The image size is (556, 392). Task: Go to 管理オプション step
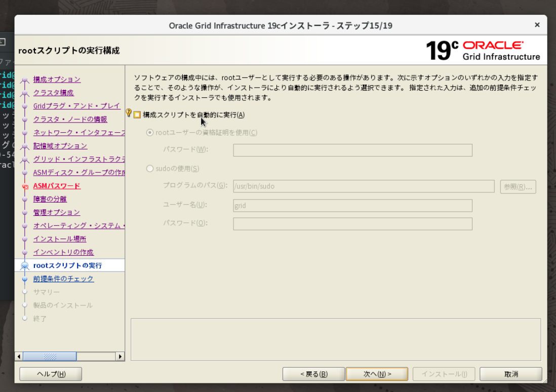pyautogui.click(x=57, y=213)
